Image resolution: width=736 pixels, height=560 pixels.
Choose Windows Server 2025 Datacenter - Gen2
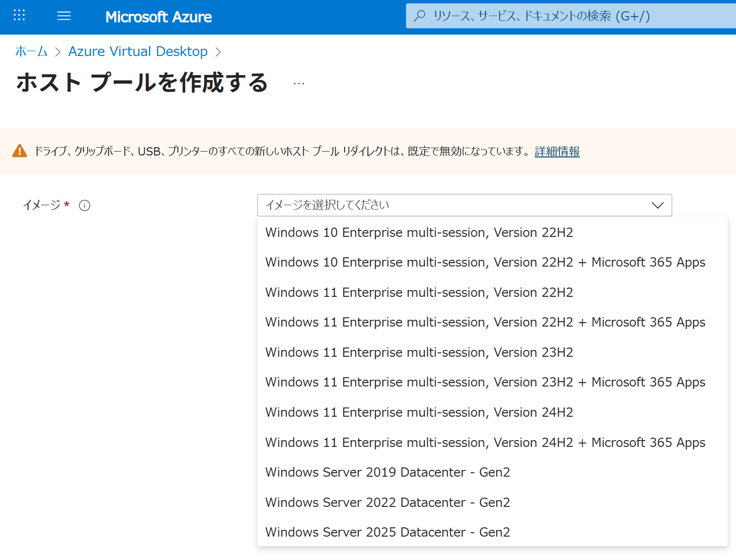(492, 532)
